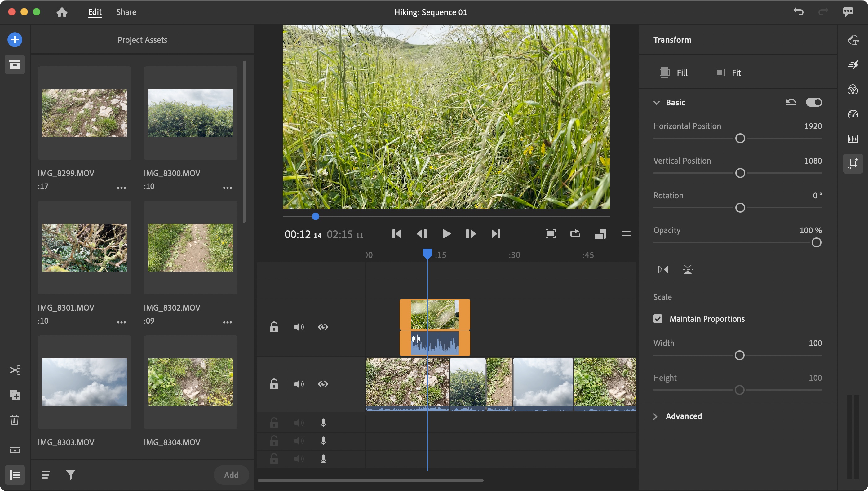
Task: Open the feedback chat bubble icon
Action: [x=848, y=12]
